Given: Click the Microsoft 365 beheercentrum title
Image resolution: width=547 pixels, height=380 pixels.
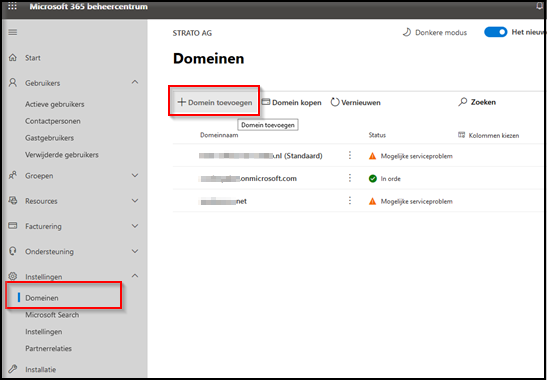Looking at the screenshot, I should coord(88,7).
